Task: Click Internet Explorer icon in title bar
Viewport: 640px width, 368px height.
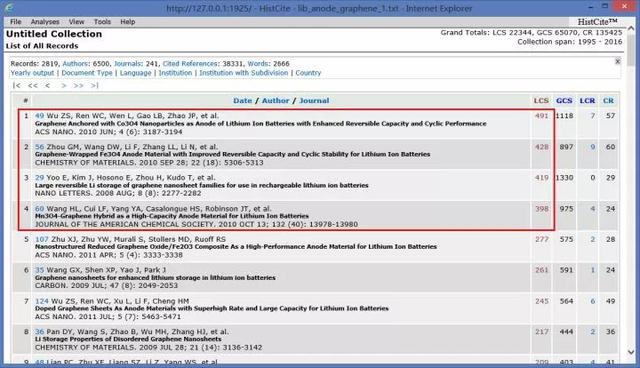Action: 9,8
